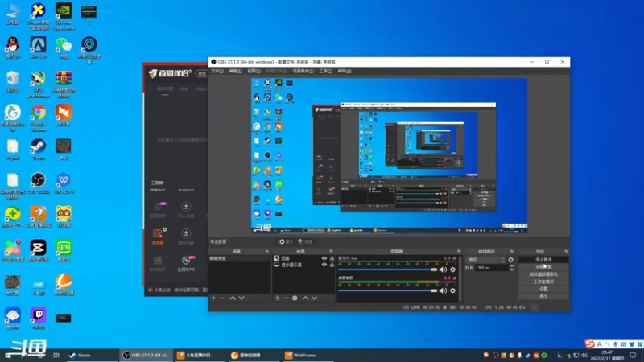Remove the selected source with the minus icon
The height and width of the screenshot is (362, 644).
pyautogui.click(x=286, y=298)
